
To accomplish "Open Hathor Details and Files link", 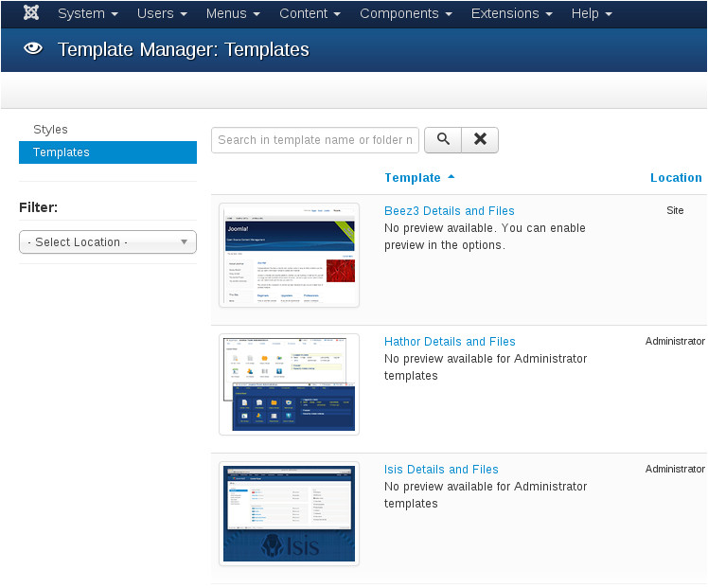I will pyautogui.click(x=450, y=342).
